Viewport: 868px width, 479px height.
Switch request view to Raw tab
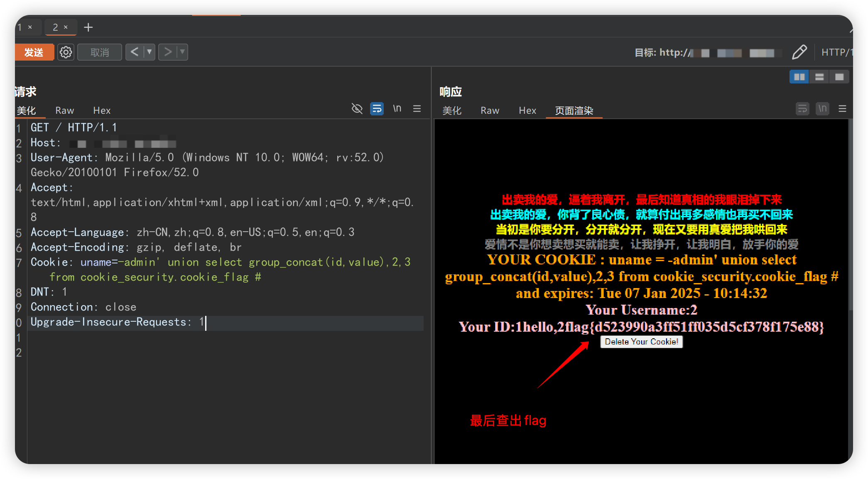(64, 110)
